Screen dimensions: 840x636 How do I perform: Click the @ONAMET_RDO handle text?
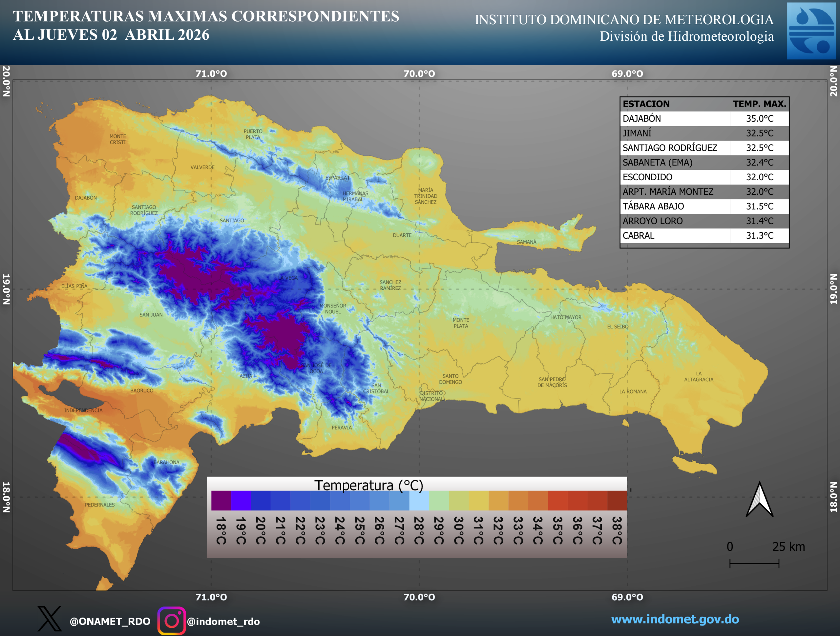coord(110,622)
